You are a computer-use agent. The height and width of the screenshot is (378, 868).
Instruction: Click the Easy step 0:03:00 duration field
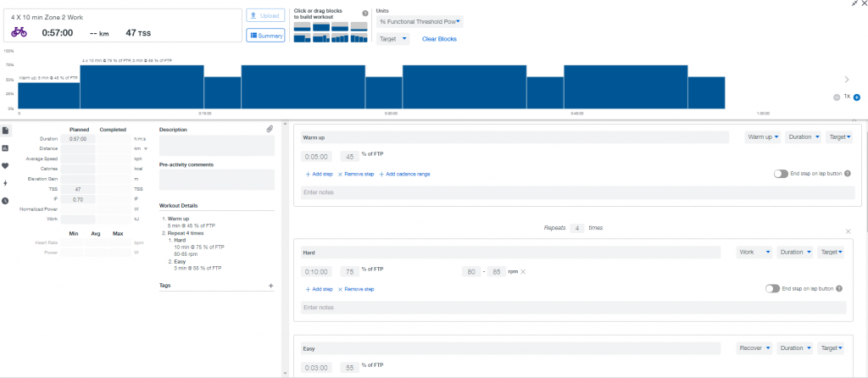(318, 368)
